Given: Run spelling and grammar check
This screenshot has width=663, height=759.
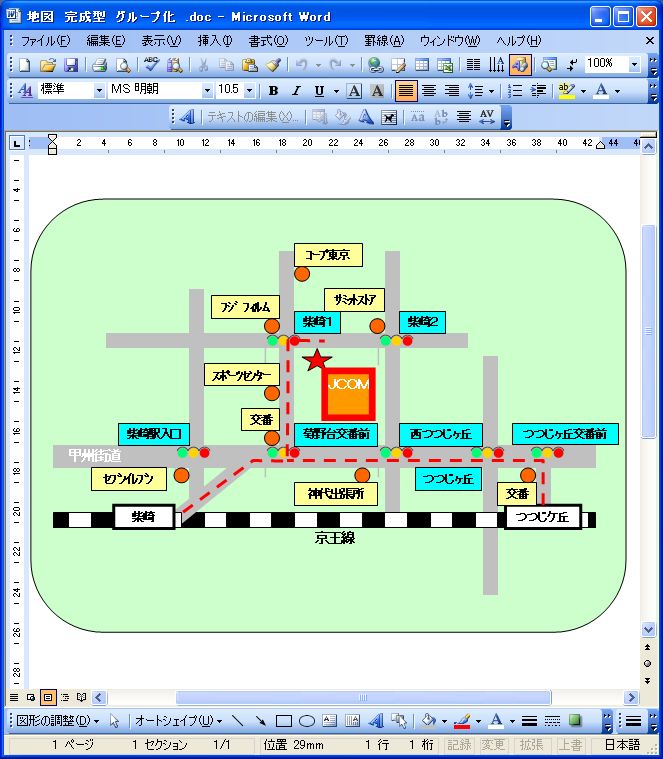Looking at the screenshot, I should click(x=151, y=64).
